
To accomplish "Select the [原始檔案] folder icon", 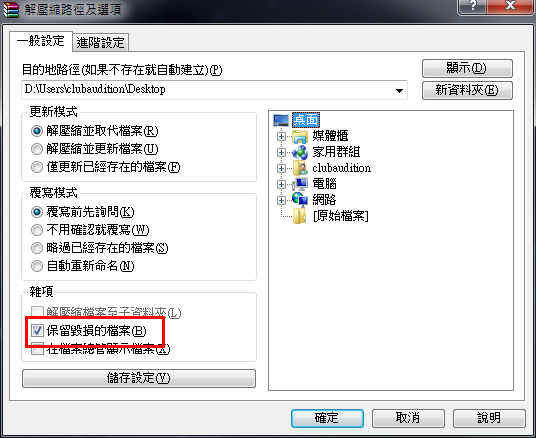I will (300, 216).
